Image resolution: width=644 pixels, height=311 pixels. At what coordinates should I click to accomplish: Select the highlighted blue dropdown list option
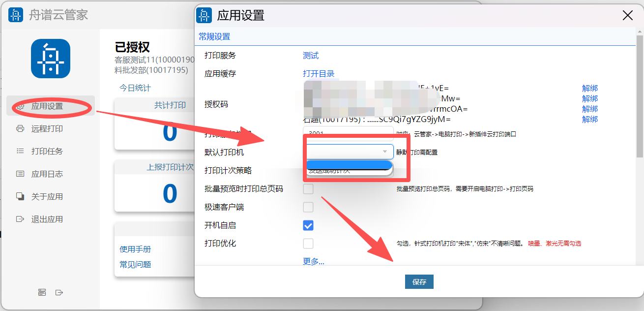pyautogui.click(x=349, y=165)
